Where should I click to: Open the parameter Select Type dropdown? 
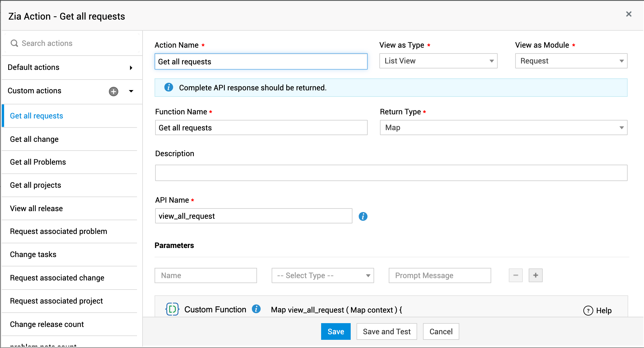tap(323, 275)
